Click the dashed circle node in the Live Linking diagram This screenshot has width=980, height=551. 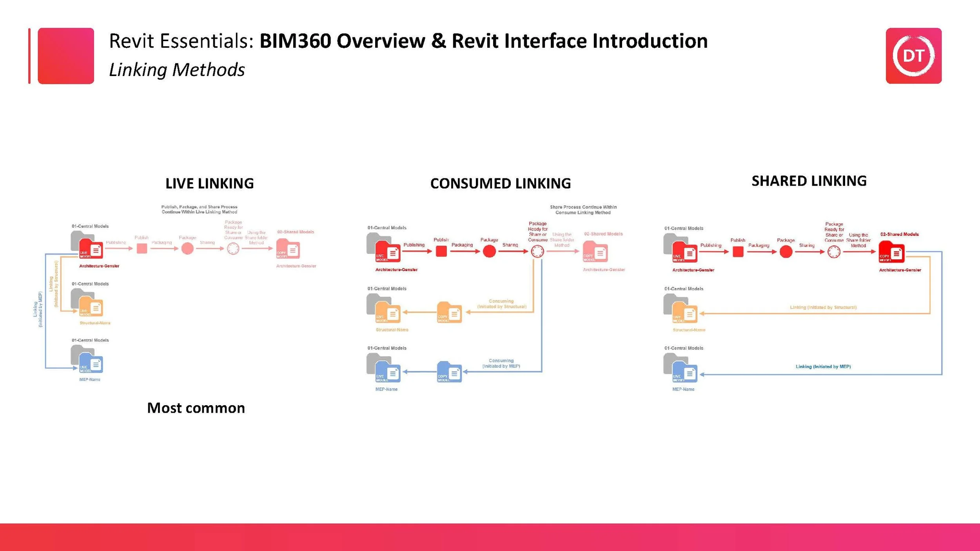tap(233, 248)
